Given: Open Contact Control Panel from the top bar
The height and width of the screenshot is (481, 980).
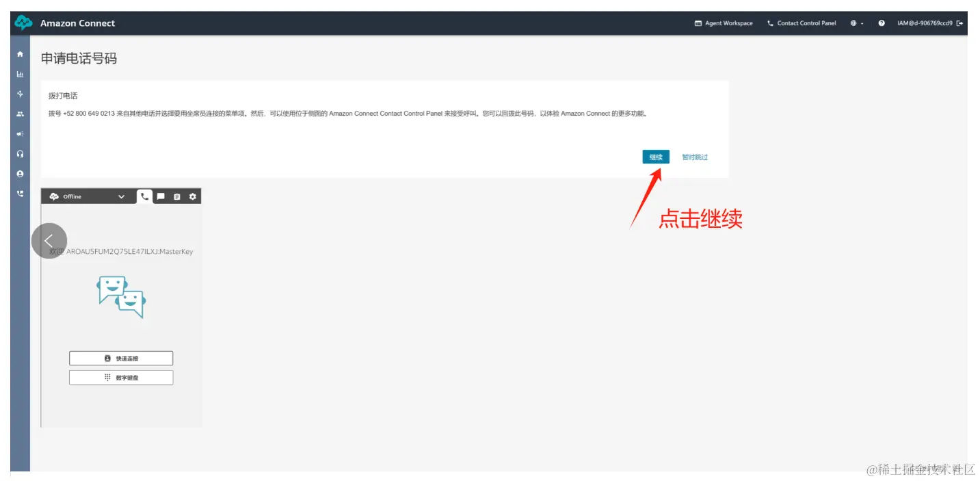Looking at the screenshot, I should (x=802, y=23).
